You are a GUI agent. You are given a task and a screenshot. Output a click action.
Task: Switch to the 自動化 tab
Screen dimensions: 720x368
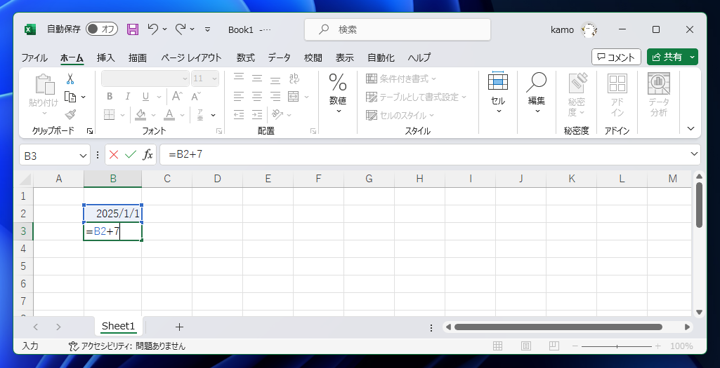click(x=381, y=58)
